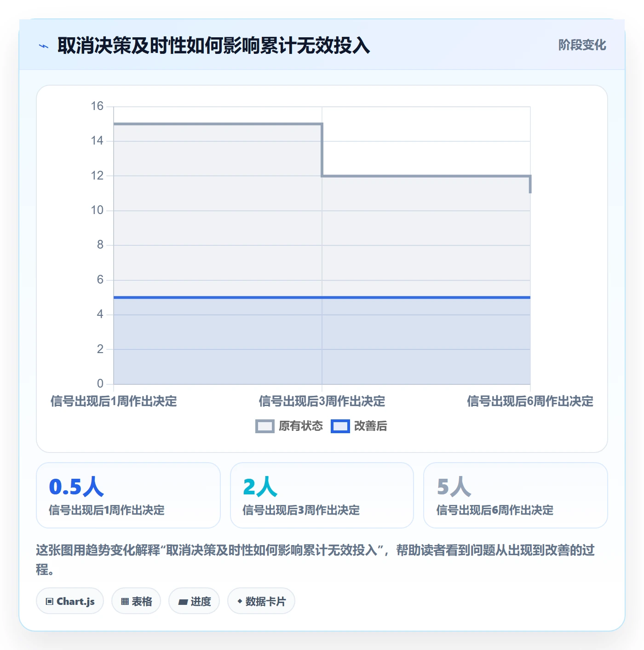Click the lightning icon beside the title
The height and width of the screenshot is (650, 644).
44,46
